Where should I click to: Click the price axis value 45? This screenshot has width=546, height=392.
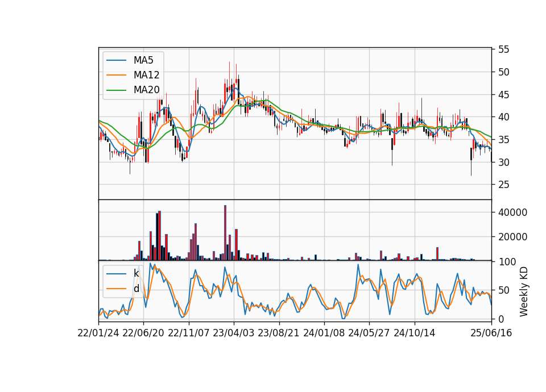[503, 95]
